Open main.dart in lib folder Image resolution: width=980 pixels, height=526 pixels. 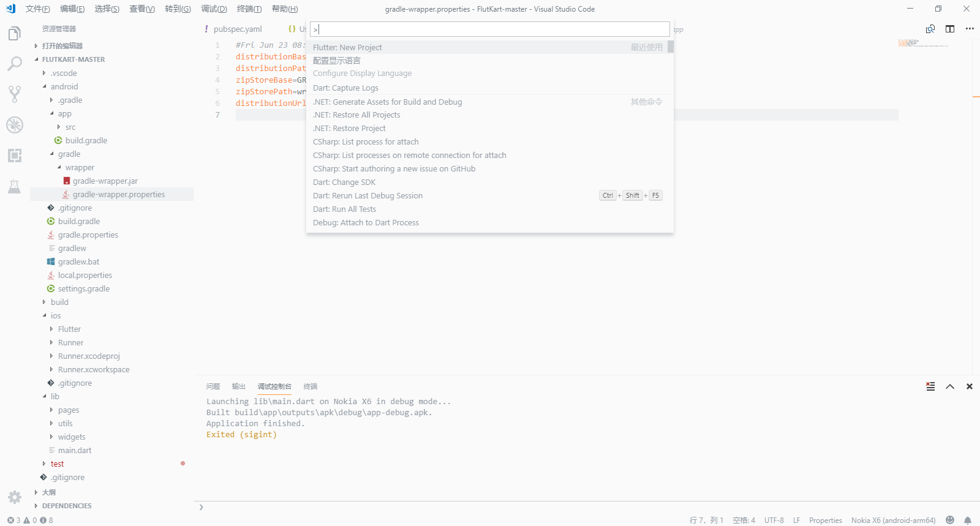coord(75,450)
